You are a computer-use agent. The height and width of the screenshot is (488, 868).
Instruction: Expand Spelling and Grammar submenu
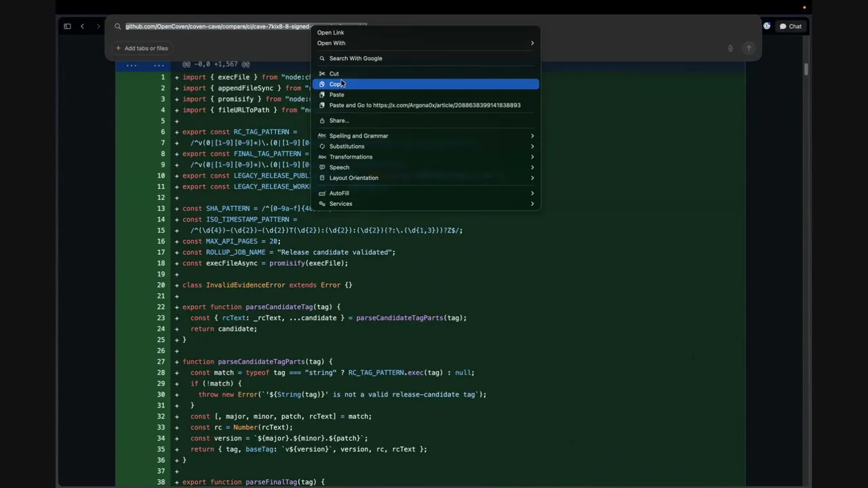coord(426,136)
